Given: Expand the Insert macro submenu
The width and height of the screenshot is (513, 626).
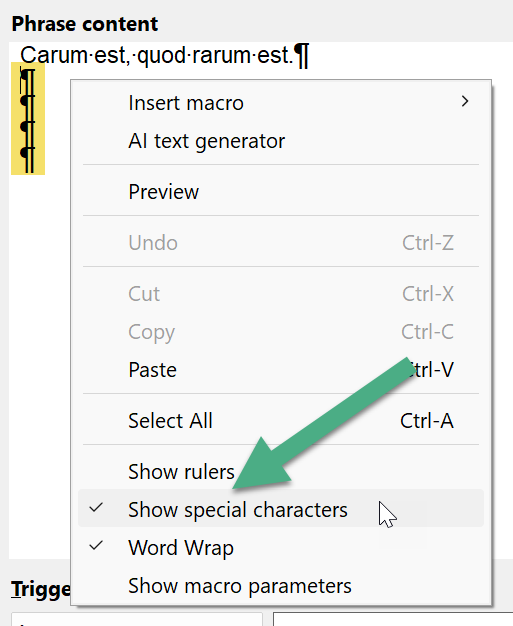Looking at the screenshot, I should [x=281, y=103].
